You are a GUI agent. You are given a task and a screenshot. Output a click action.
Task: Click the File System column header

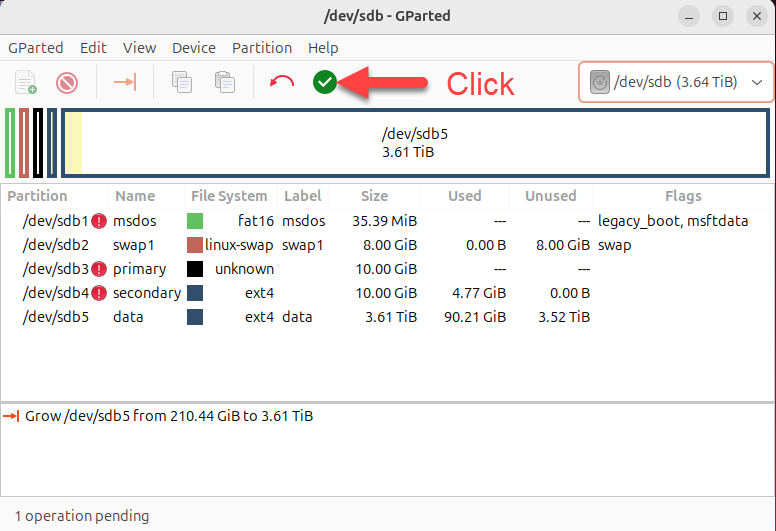tap(229, 196)
